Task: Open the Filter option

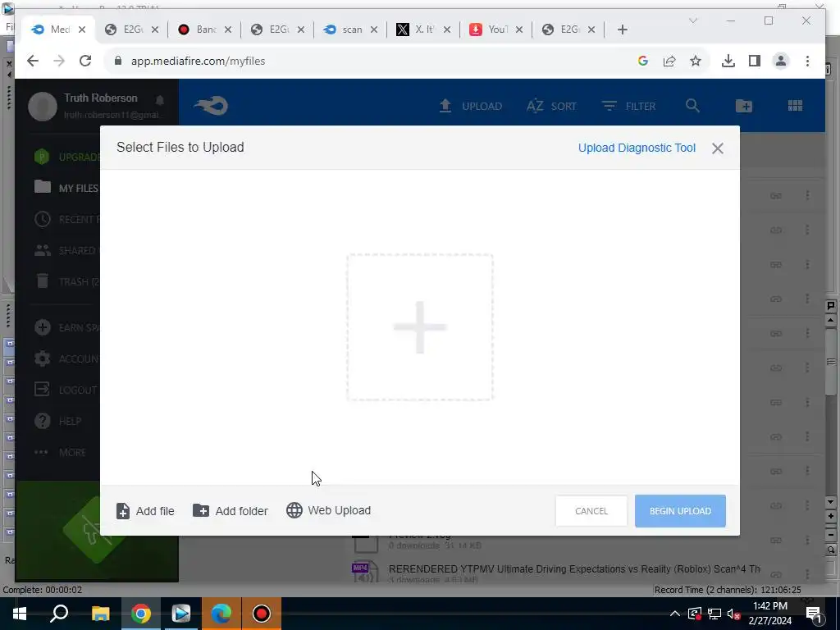Action: coord(628,106)
